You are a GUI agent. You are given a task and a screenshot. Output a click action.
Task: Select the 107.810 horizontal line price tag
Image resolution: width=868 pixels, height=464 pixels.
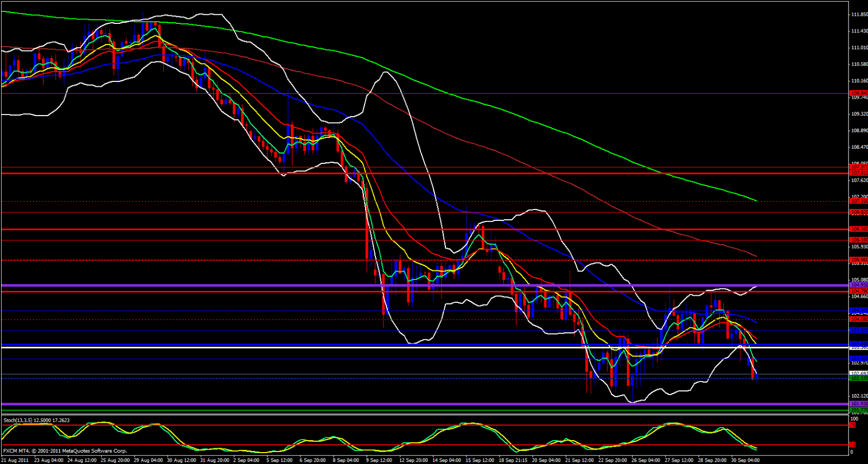click(x=858, y=173)
